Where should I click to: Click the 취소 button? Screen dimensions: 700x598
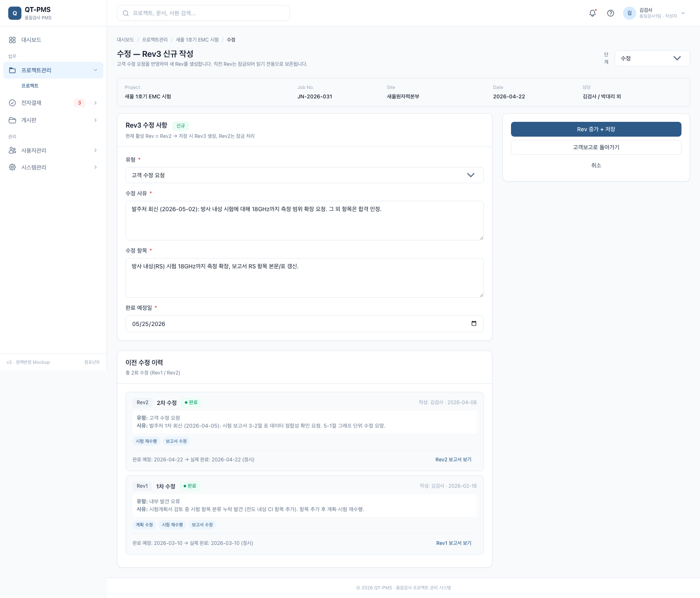(596, 165)
